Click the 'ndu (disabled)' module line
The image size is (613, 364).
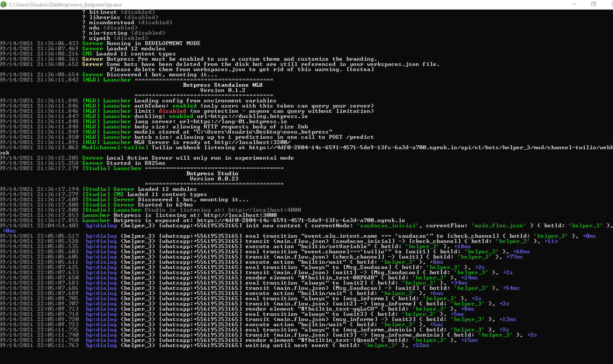[109, 28]
